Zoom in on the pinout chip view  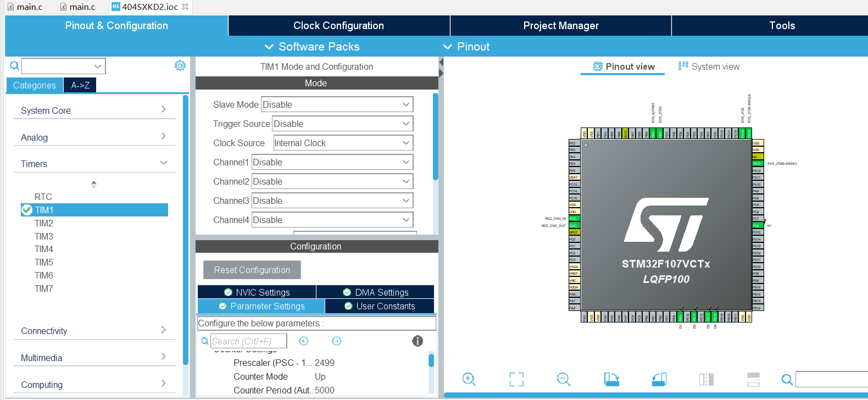tap(469, 379)
